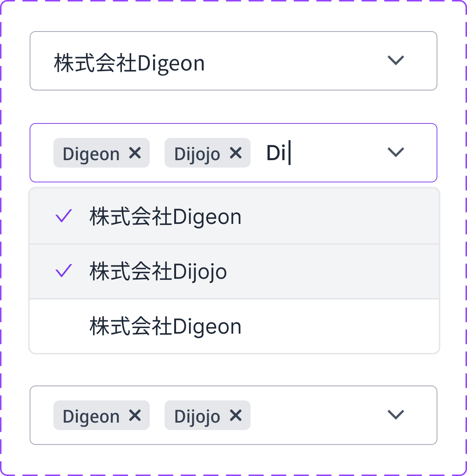The height and width of the screenshot is (476, 467).
Task: Click the Digeon chip label in the focused field
Action: coord(91,153)
